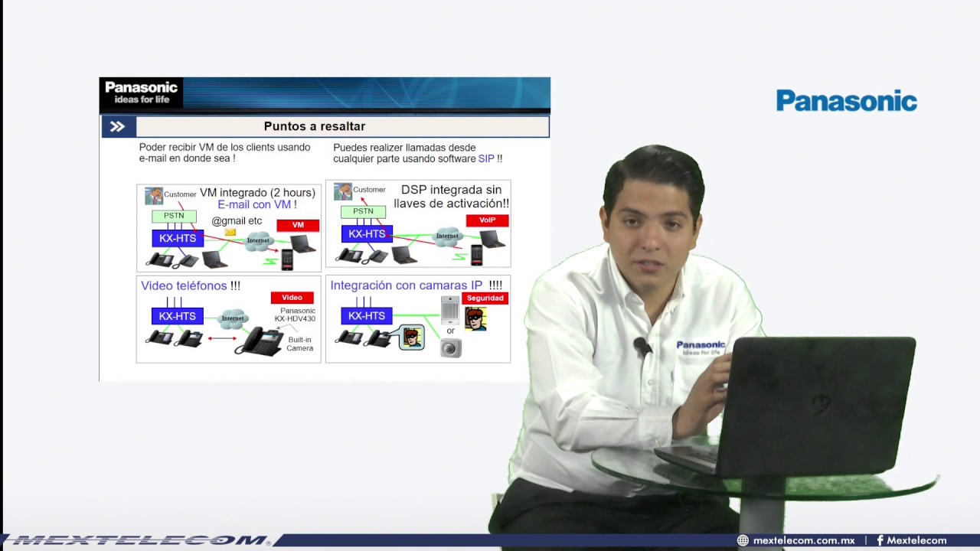Image resolution: width=980 pixels, height=551 pixels.
Task: Click the Internet cloud in the VM diagram
Action: point(258,241)
